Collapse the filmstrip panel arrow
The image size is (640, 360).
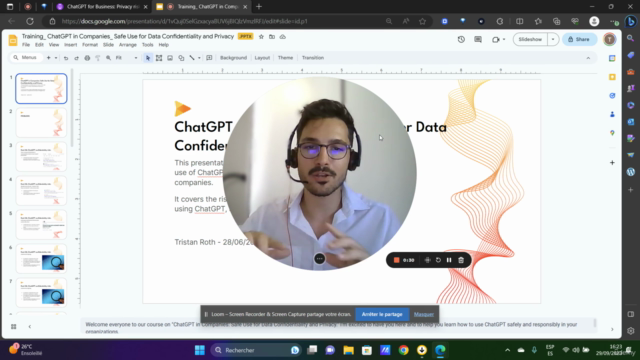pos(29,327)
